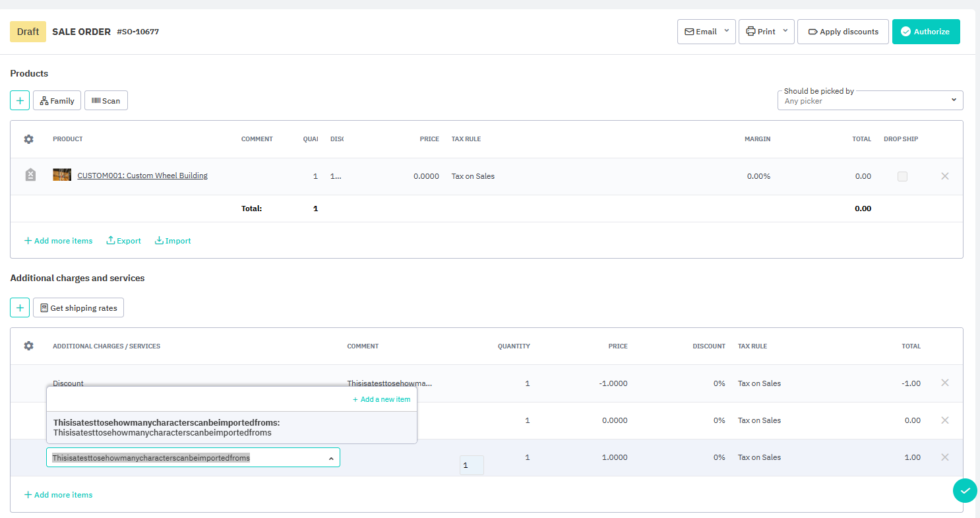Remove the Custom Wheel Building product row

944,176
